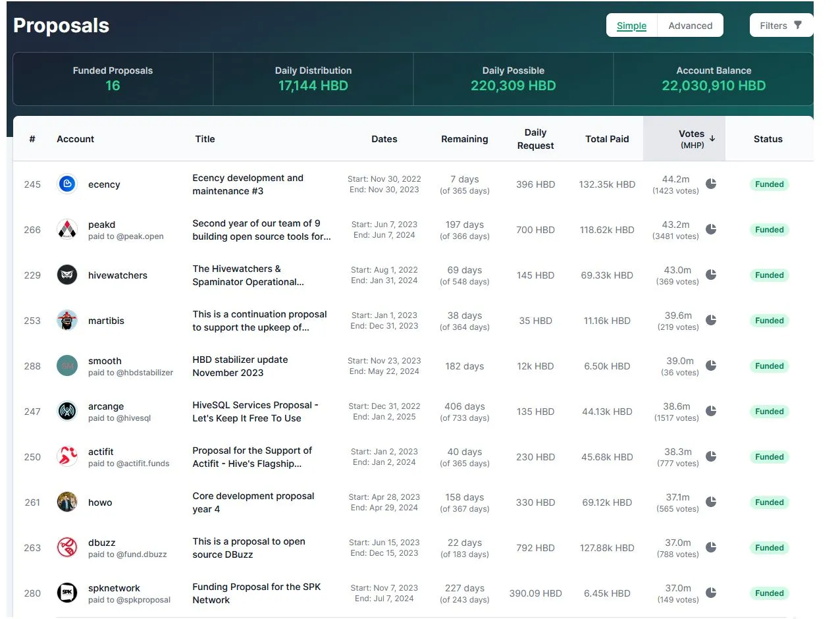Click the Remaining column header
Image resolution: width=840 pixels, height=619 pixels.
coord(464,139)
